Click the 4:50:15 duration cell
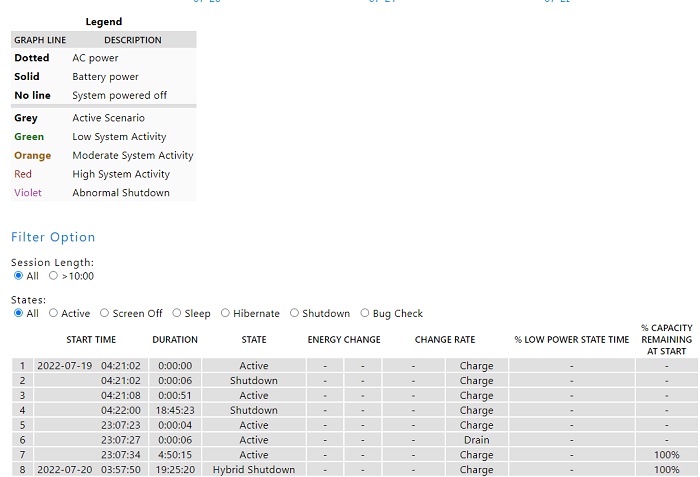This screenshot has height=477, width=700. tap(175, 455)
